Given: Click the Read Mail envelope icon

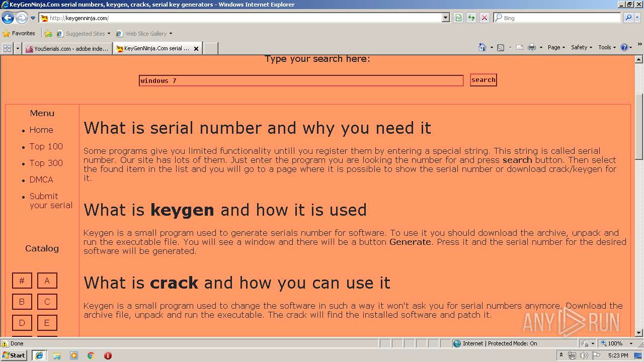Looking at the screenshot, I should click(x=520, y=47).
